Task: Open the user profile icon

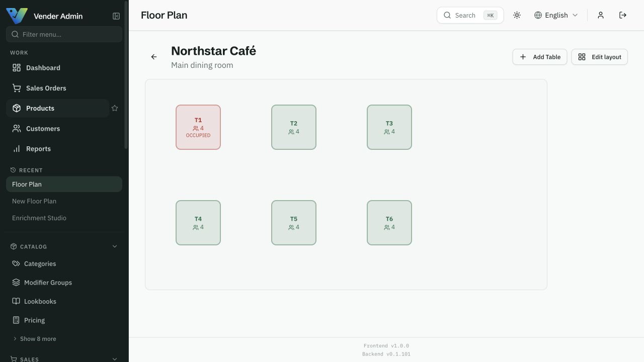Action: pos(601,15)
